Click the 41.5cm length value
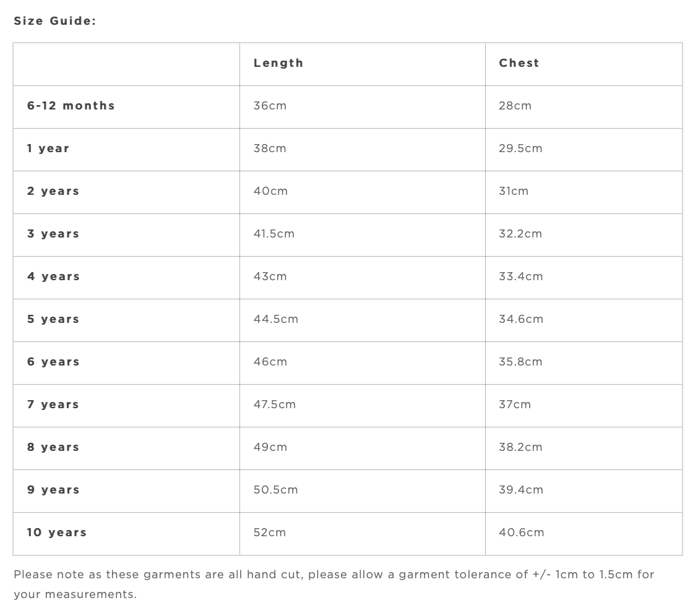Image resolution: width=698 pixels, height=616 pixels. coord(274,234)
